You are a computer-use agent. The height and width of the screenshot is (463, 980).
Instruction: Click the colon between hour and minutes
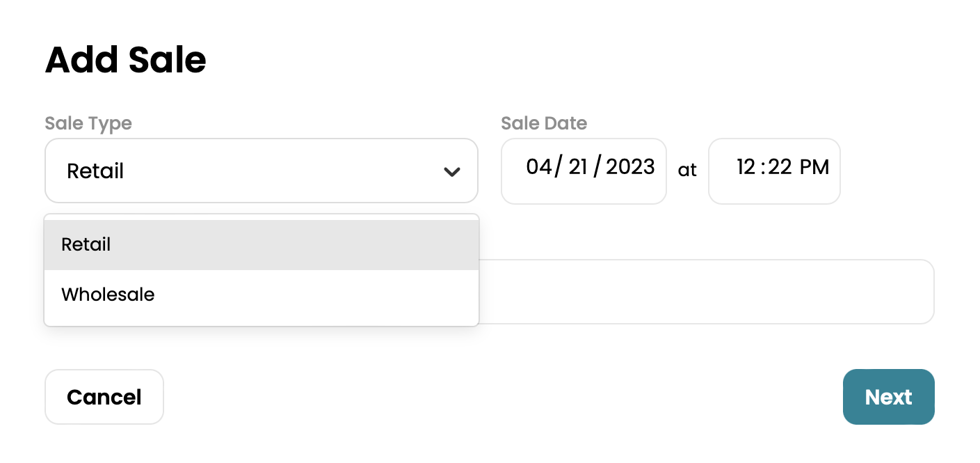[762, 168]
